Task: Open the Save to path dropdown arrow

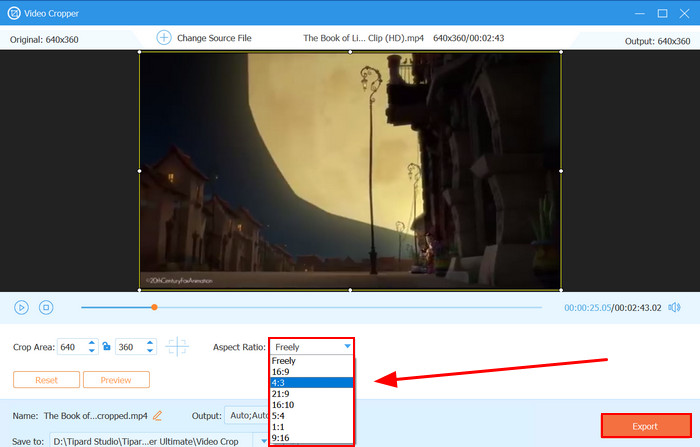Action: click(263, 441)
